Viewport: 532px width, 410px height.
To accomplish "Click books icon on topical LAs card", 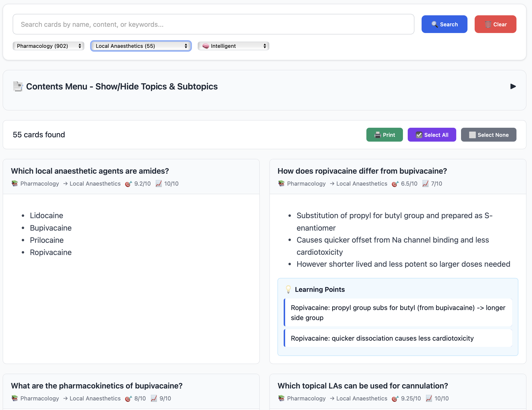I will pos(281,398).
